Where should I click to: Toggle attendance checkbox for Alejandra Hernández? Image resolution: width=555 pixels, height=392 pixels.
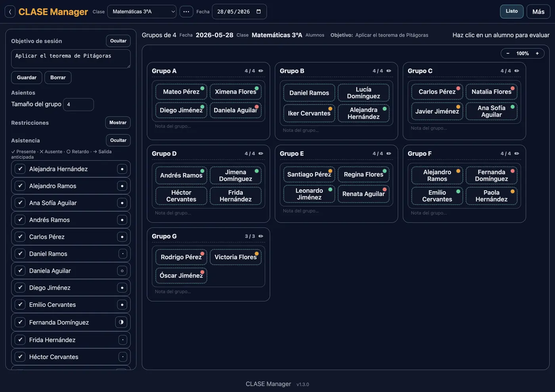[x=20, y=169]
